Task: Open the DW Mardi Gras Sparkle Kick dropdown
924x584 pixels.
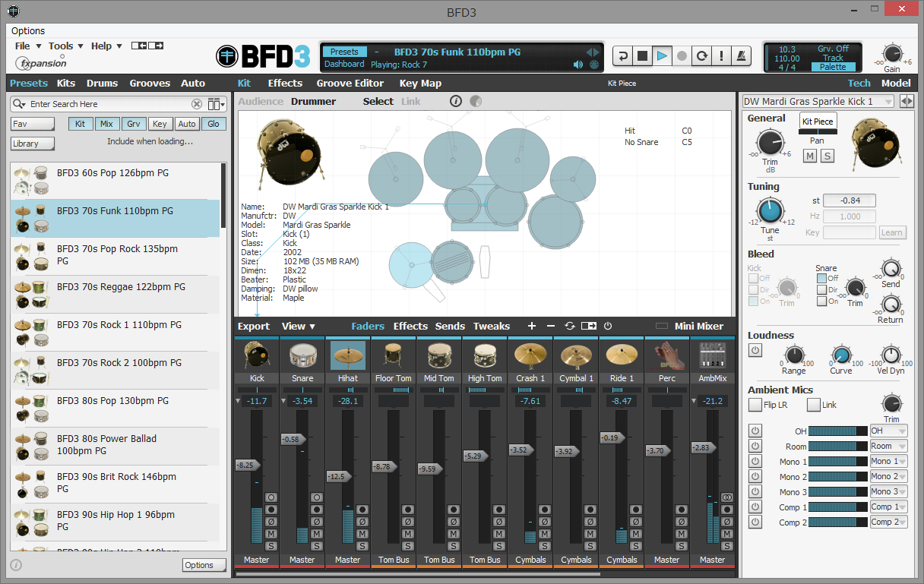Action: tap(819, 101)
